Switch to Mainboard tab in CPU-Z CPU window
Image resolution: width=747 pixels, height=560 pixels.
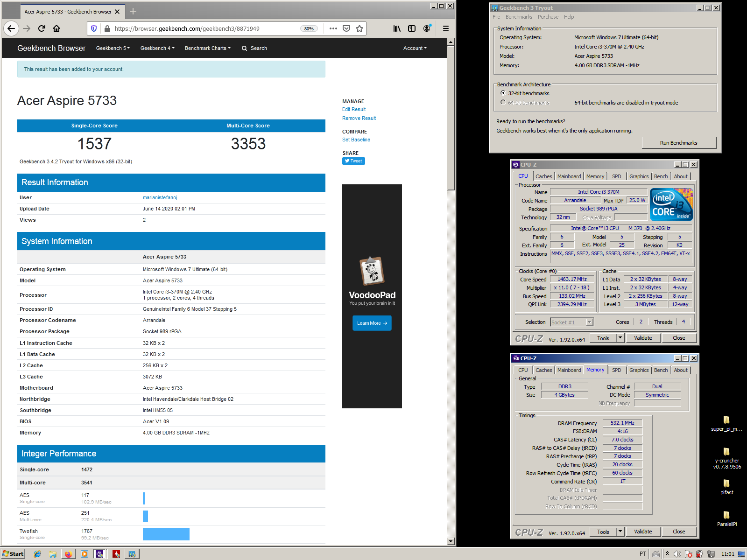(569, 176)
